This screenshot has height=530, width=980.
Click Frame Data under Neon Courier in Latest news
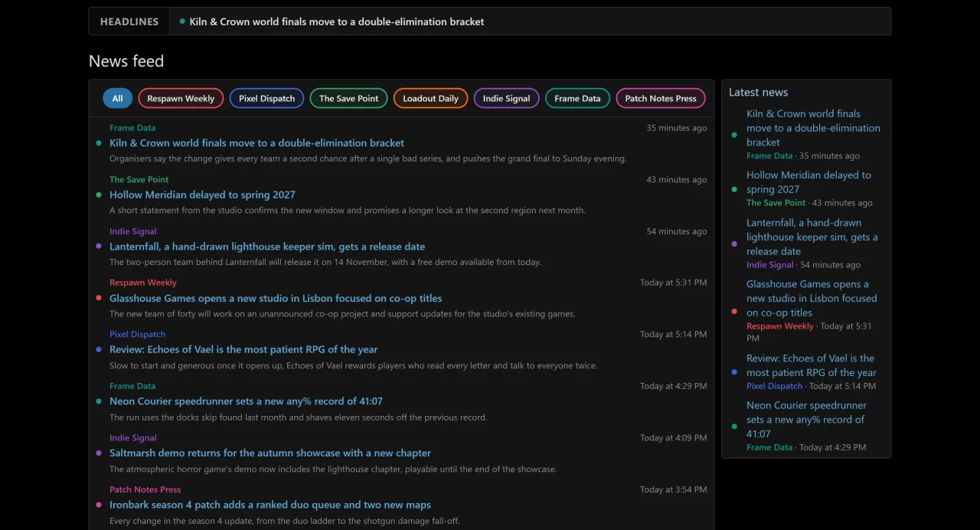pos(769,447)
